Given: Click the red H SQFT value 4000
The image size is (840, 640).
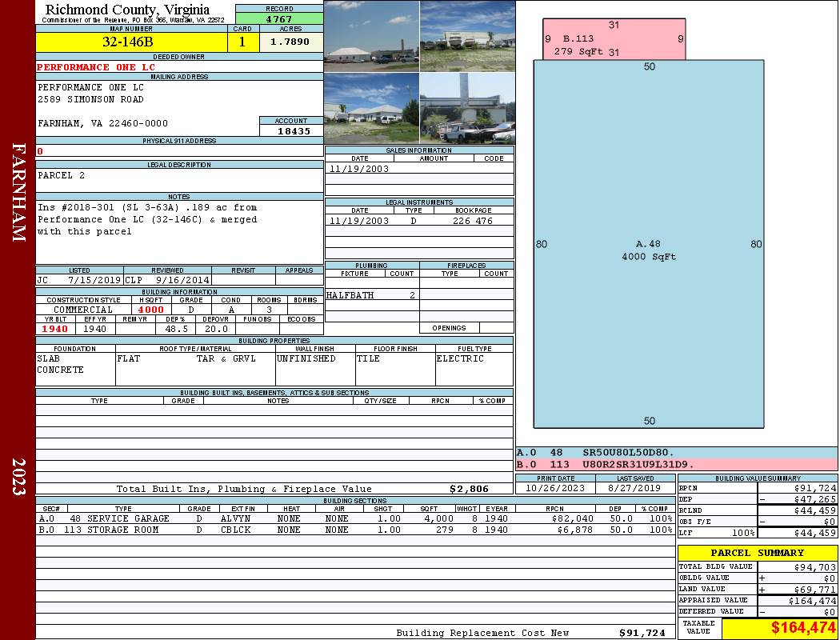Looking at the screenshot, I should pos(150,310).
